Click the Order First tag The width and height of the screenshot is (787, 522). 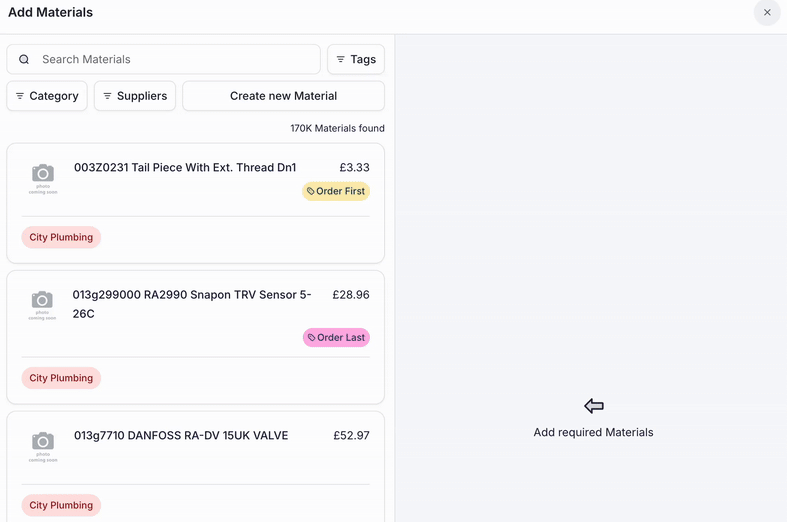336,191
